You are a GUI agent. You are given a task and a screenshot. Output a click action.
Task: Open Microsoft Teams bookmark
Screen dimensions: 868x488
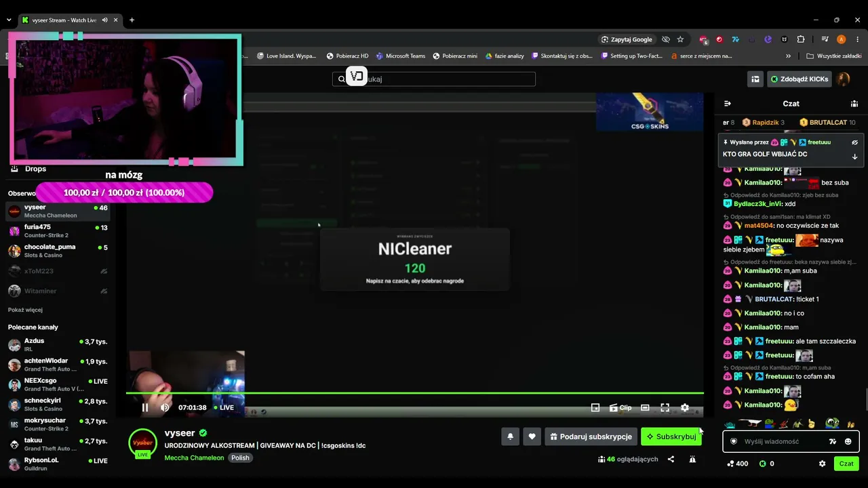[401, 56]
